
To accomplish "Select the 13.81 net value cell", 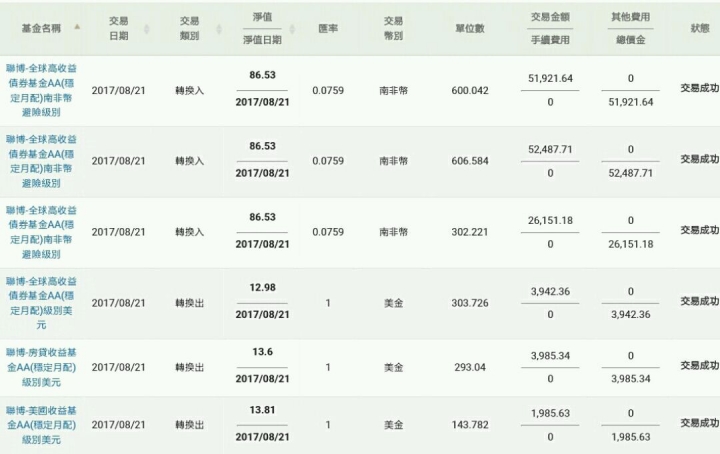I will [262, 410].
